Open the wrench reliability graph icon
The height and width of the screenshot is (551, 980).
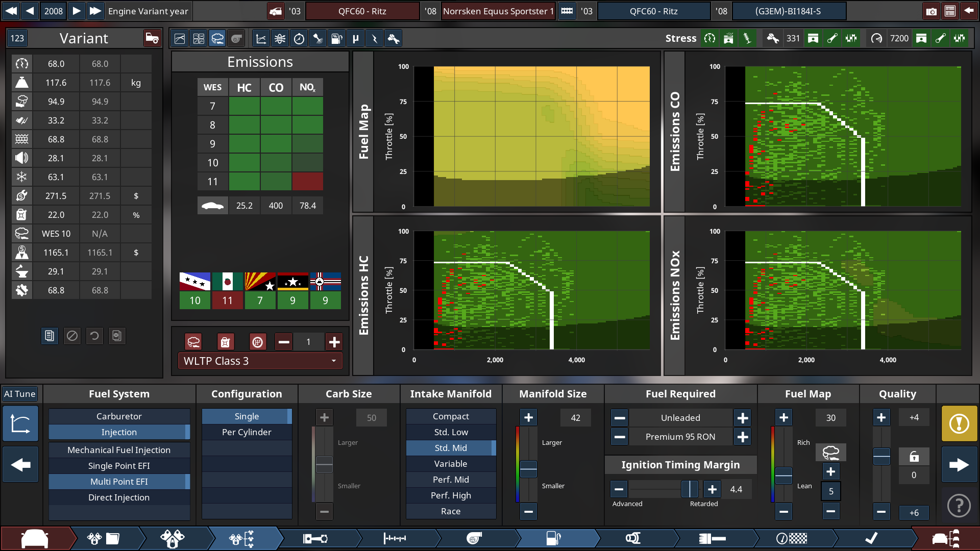[394, 38]
